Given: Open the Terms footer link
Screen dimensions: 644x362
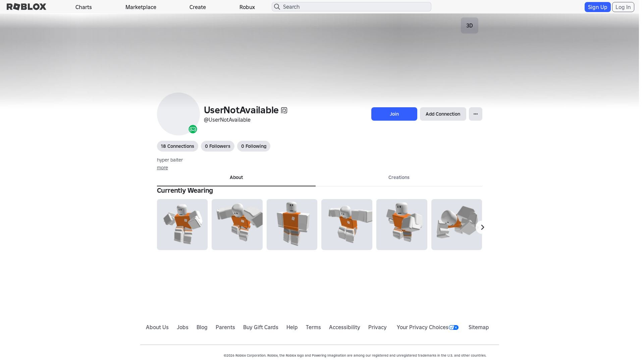Looking at the screenshot, I should pos(313,327).
